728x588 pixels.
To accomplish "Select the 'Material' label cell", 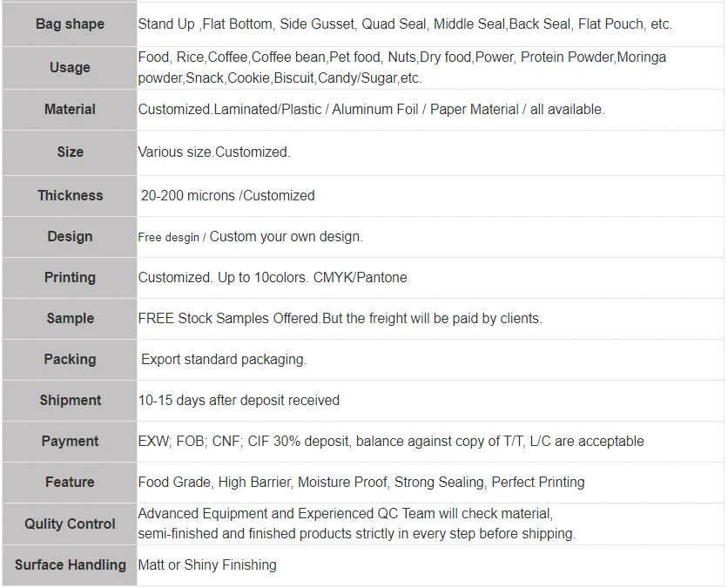I will [x=70, y=109].
